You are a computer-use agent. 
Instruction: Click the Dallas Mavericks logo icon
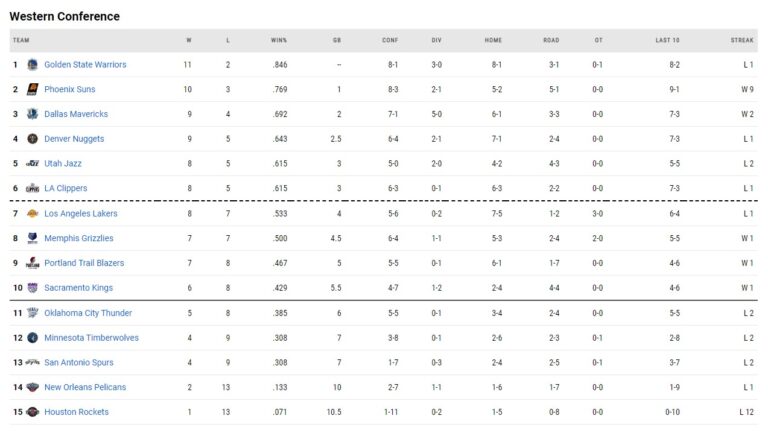[33, 114]
